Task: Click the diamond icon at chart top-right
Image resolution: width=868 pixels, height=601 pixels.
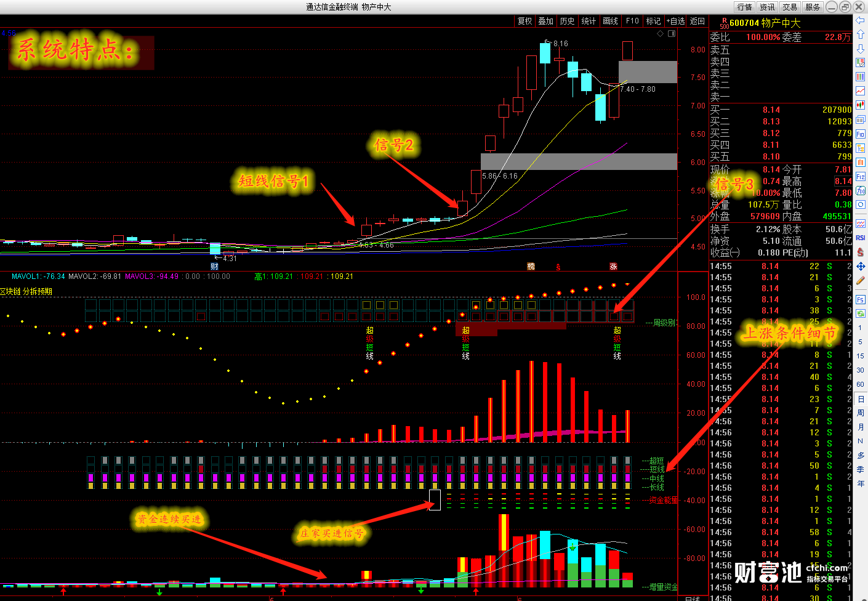Action: 661,33
